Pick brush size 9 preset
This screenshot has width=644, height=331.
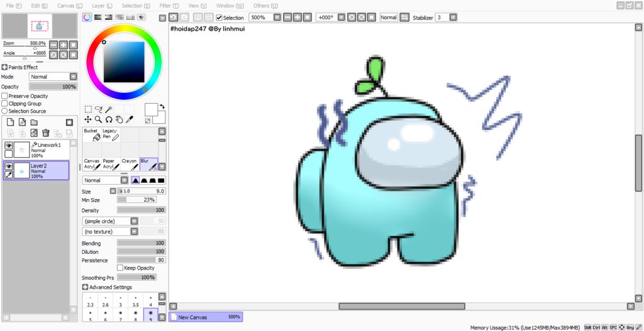click(151, 315)
